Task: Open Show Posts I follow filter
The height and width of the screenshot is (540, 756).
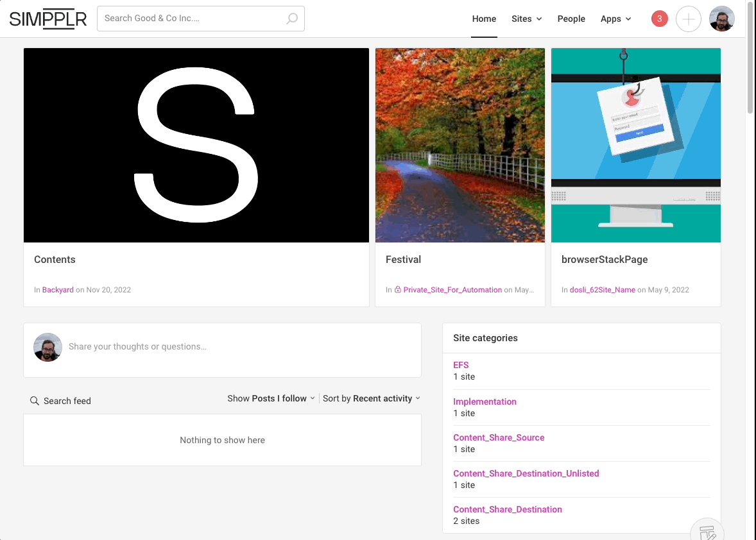Action: 271,398
